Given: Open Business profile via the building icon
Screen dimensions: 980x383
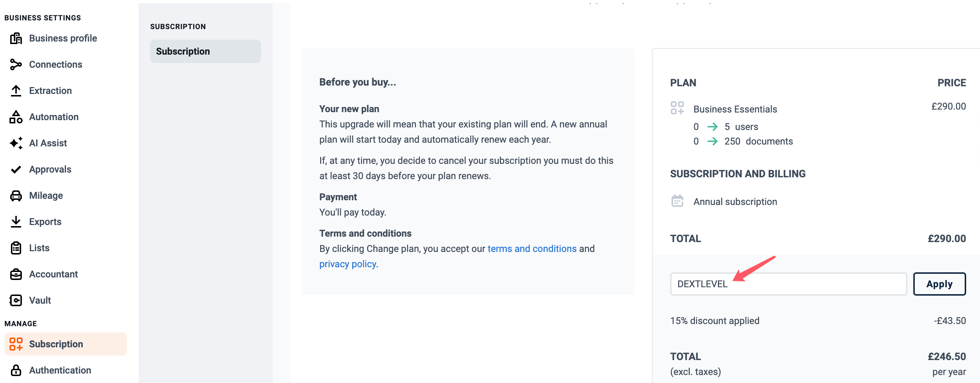Looking at the screenshot, I should coord(16,38).
